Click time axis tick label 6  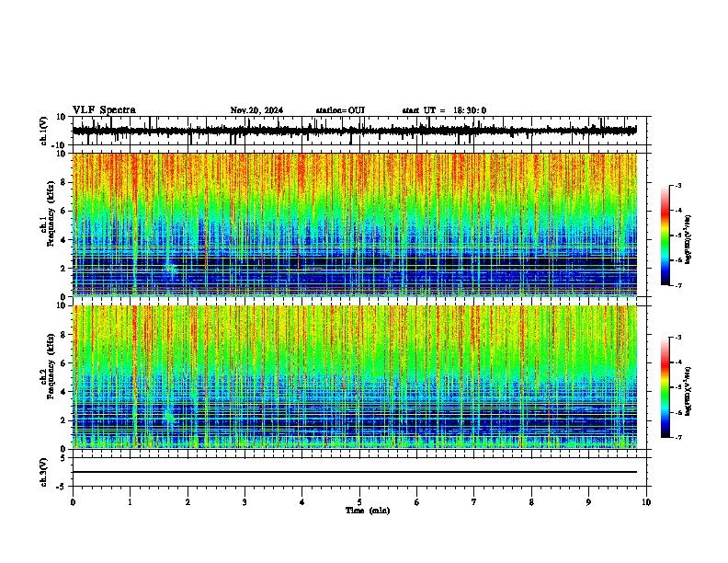point(417,502)
